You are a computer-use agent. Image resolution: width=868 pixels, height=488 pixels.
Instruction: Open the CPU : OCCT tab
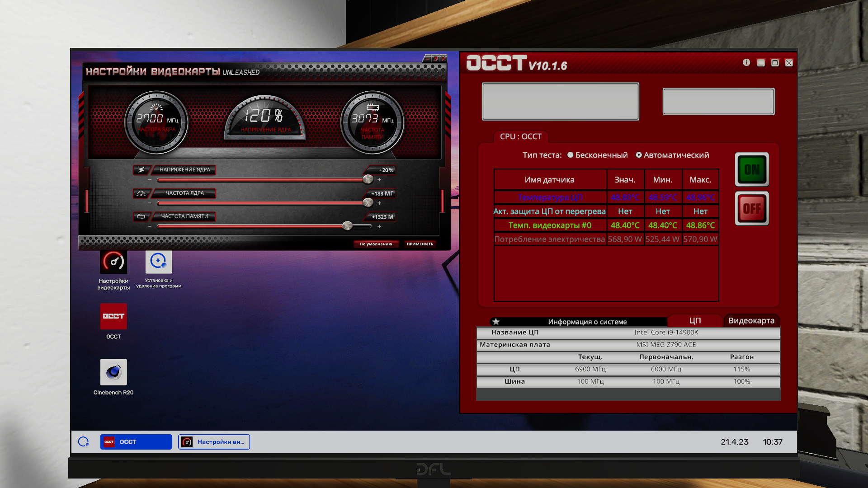521,136
